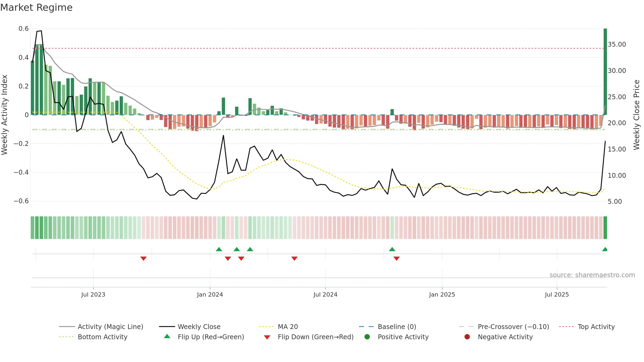Toggle the Flip Down (Green→Red) legend entry
This screenshot has height=362, width=644.
[309, 337]
